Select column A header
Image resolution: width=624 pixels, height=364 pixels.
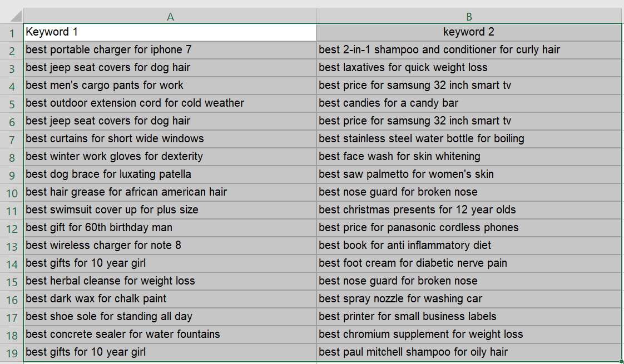click(170, 16)
